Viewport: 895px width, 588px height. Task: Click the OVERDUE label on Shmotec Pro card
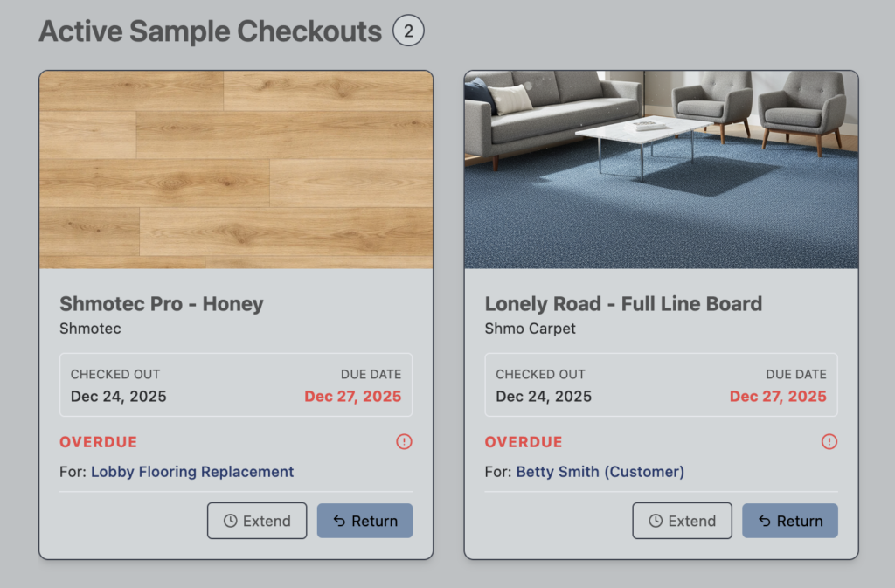[x=99, y=442]
